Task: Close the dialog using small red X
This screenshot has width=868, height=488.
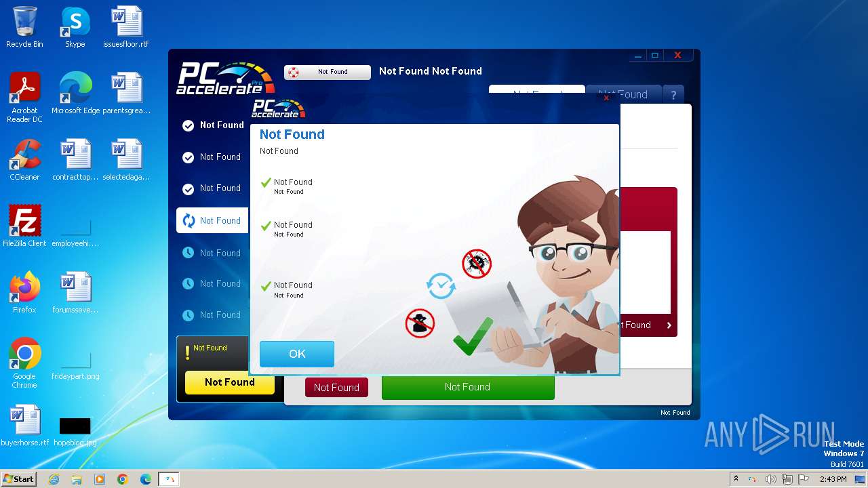Action: point(606,98)
